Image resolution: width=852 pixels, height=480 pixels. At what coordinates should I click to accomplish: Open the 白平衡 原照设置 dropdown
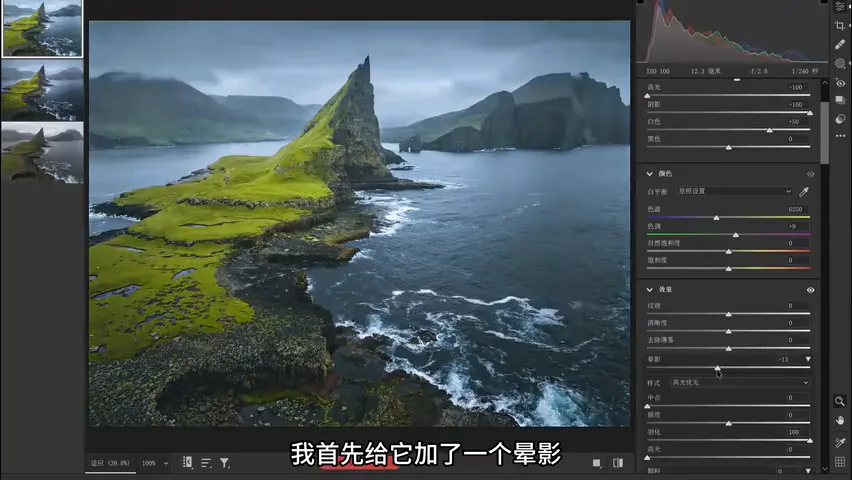click(x=735, y=191)
